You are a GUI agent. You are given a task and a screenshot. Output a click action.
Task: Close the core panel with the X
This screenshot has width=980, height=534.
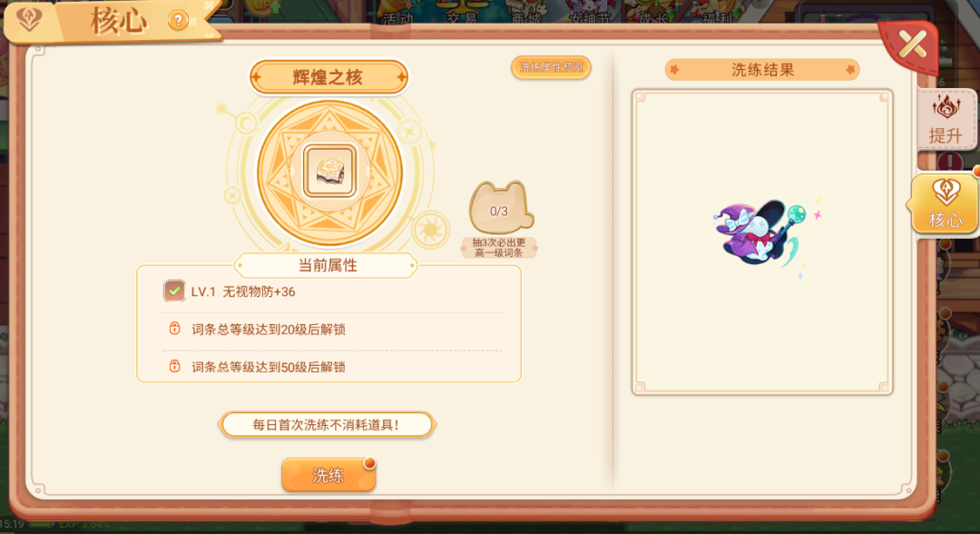tap(912, 44)
